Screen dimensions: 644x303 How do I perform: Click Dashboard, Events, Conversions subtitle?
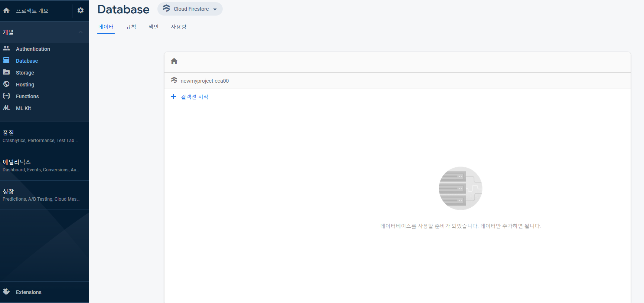[41, 170]
